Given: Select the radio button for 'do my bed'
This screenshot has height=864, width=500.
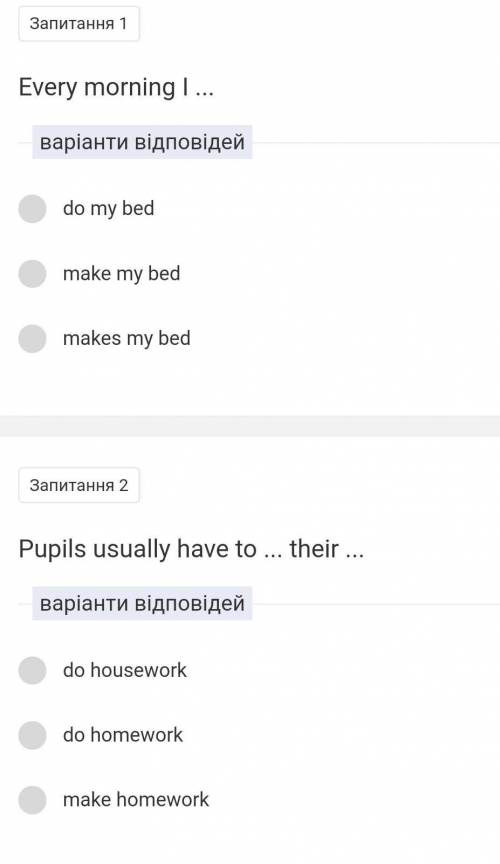Looking at the screenshot, I should click(32, 208).
